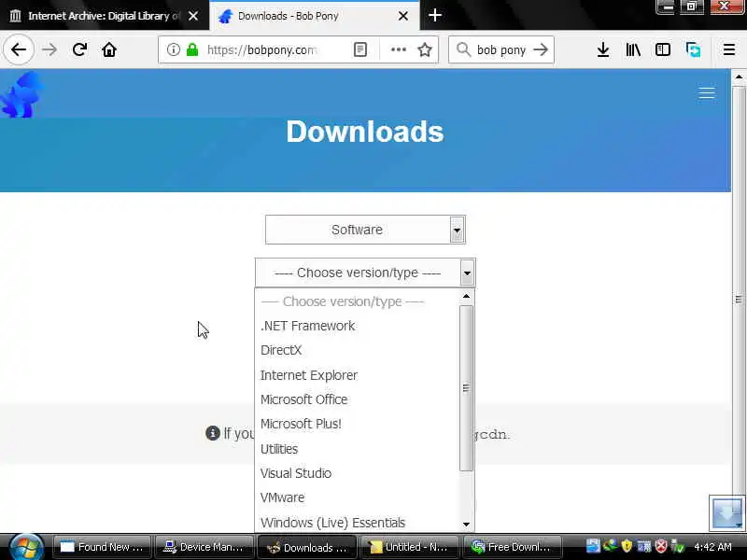
Task: Click the browser forward arrow
Action: 49,49
